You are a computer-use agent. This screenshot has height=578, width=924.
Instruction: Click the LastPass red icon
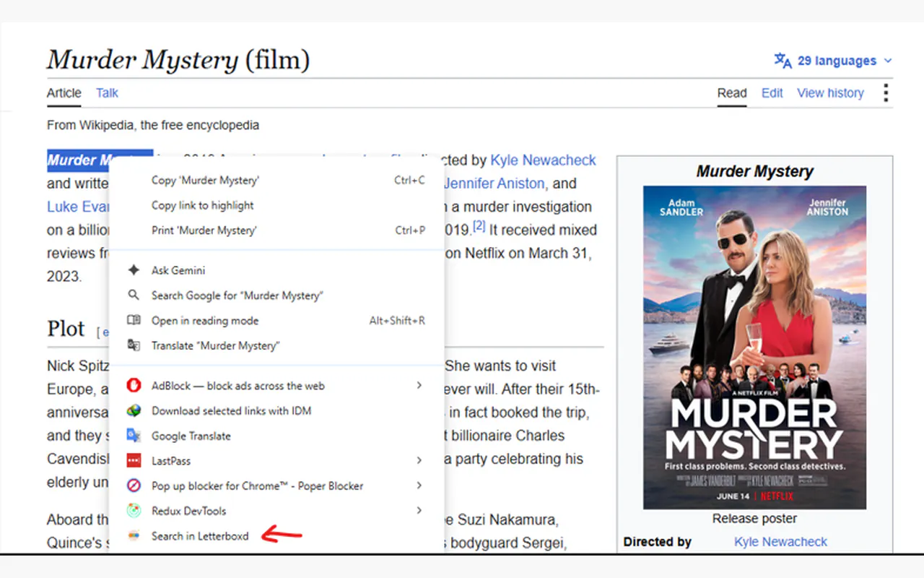coord(134,461)
